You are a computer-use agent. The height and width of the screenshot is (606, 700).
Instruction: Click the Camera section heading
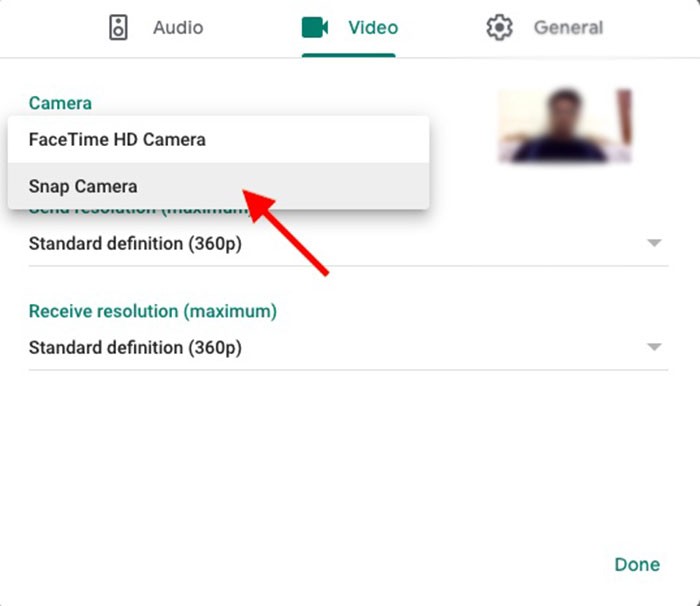coord(60,103)
